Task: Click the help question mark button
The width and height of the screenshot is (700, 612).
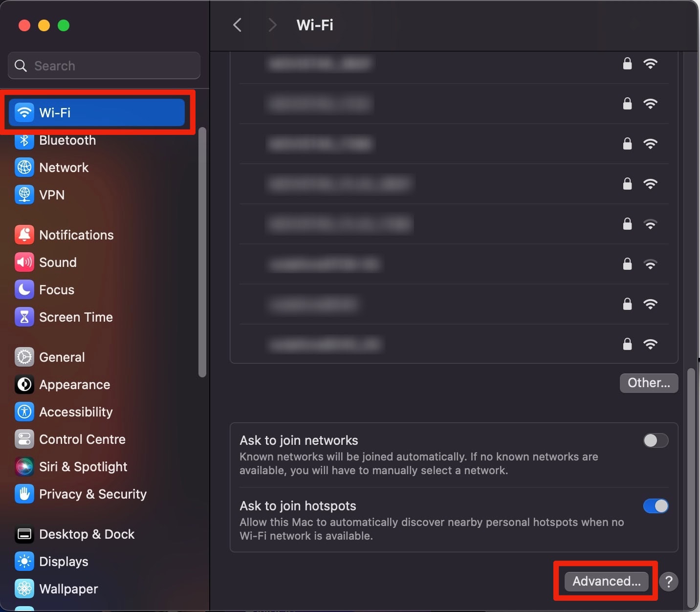Action: click(x=669, y=582)
